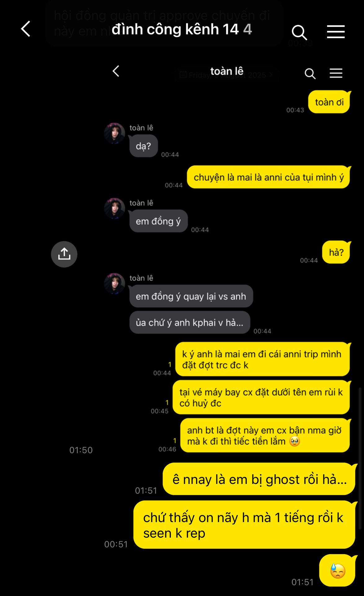Screen dimensions: 364x596
Task: Tap toàn lê's avatar next to dạ? message
Action: [114, 133]
